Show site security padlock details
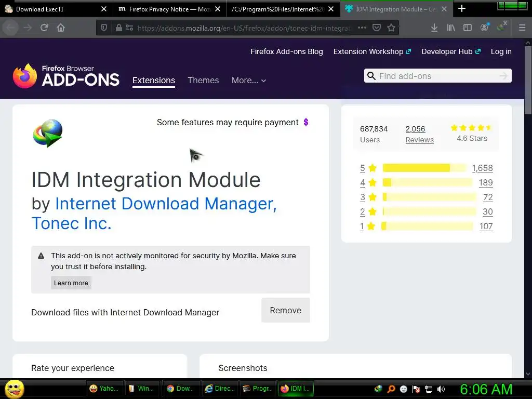This screenshot has width=532, height=399. (119, 28)
